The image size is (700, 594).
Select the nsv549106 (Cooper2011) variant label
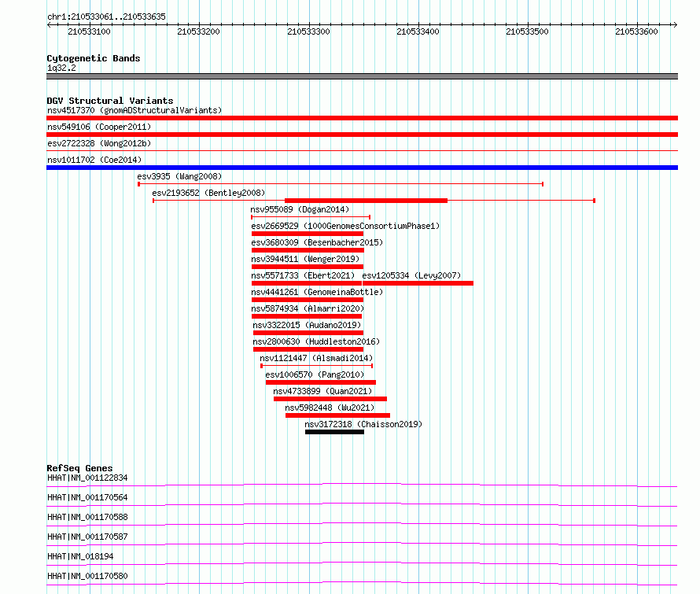click(99, 127)
